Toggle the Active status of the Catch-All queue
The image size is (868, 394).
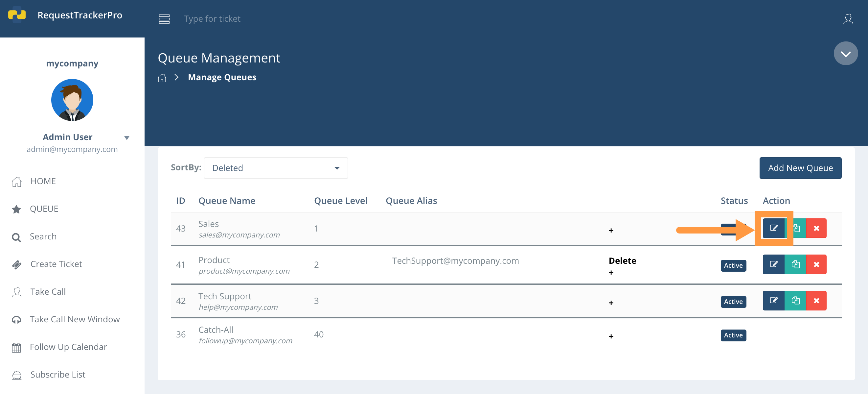(x=734, y=335)
